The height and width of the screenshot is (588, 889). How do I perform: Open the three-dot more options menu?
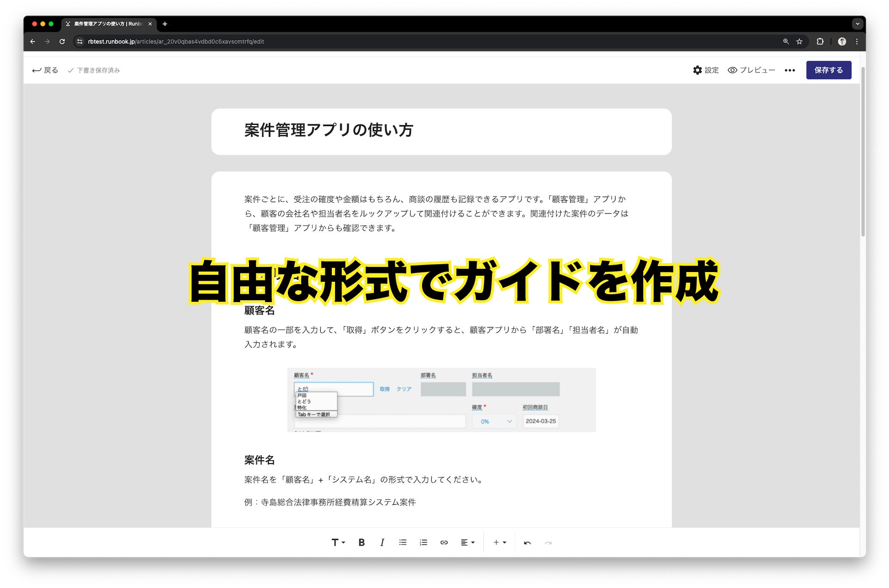coord(790,70)
